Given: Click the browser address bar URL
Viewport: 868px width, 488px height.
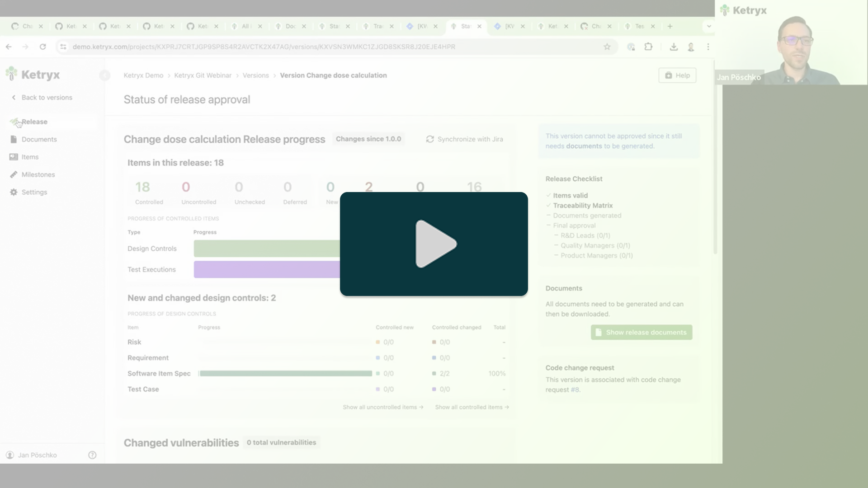Looking at the screenshot, I should (x=264, y=47).
